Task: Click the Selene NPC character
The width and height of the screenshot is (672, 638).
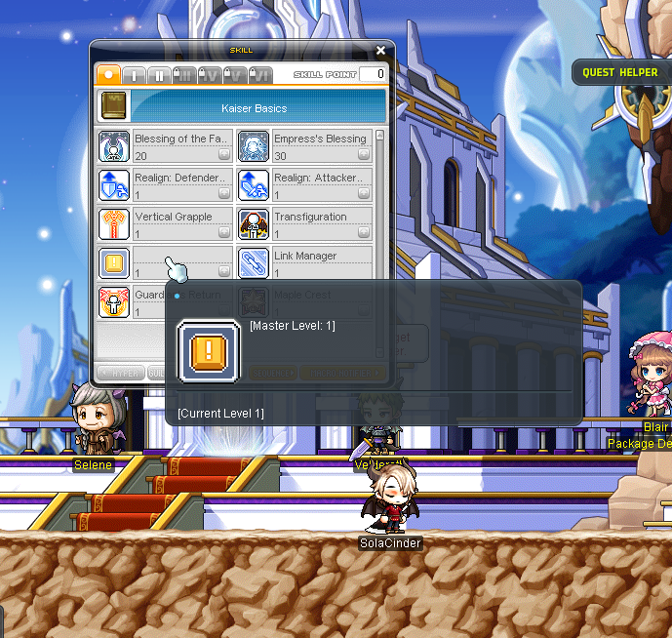Action: (99, 419)
